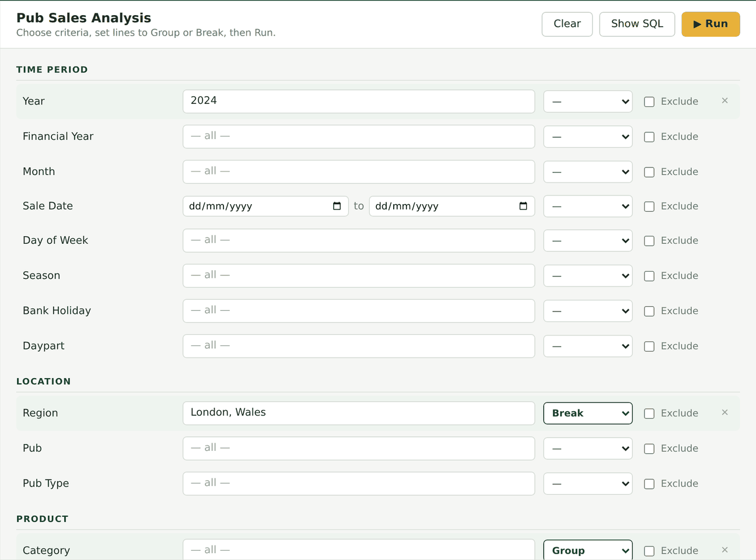Clear the Region row using its × icon
The height and width of the screenshot is (560, 756).
(x=724, y=412)
